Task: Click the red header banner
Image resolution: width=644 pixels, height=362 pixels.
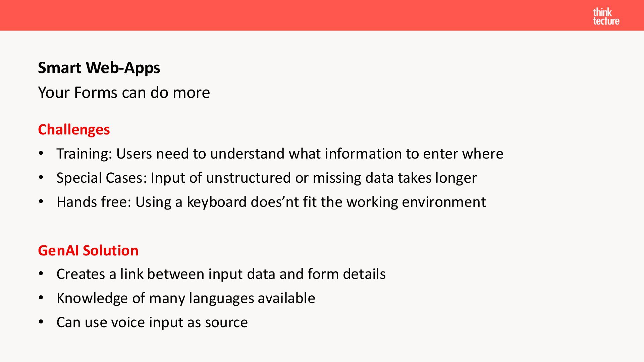Action: (x=322, y=15)
